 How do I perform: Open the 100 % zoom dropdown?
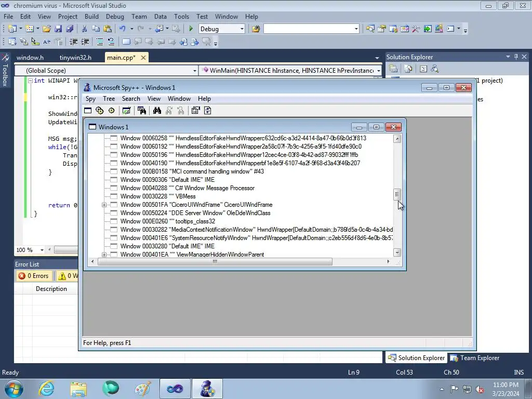[x=42, y=250]
